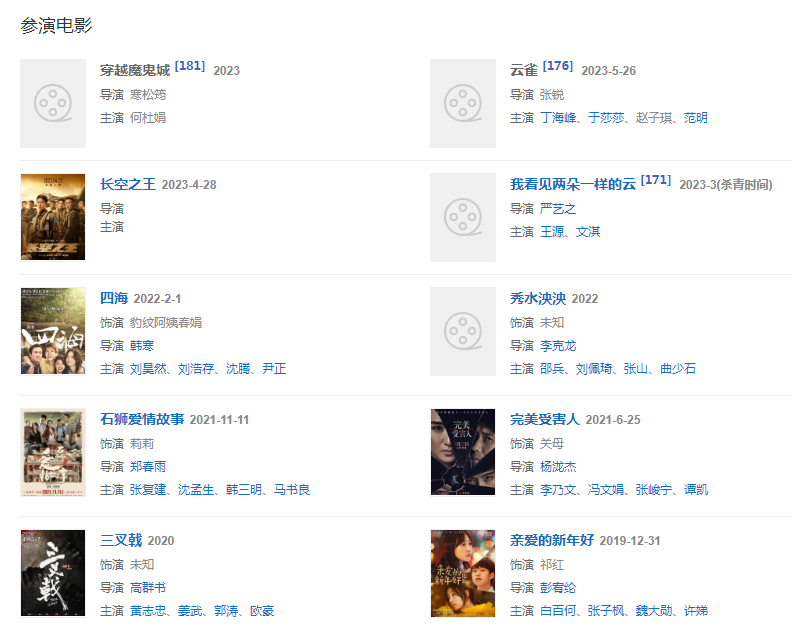Click film-reel placeholder beside 我看见两朵一样的云
Screen dimensions: 792x629
(x=463, y=217)
